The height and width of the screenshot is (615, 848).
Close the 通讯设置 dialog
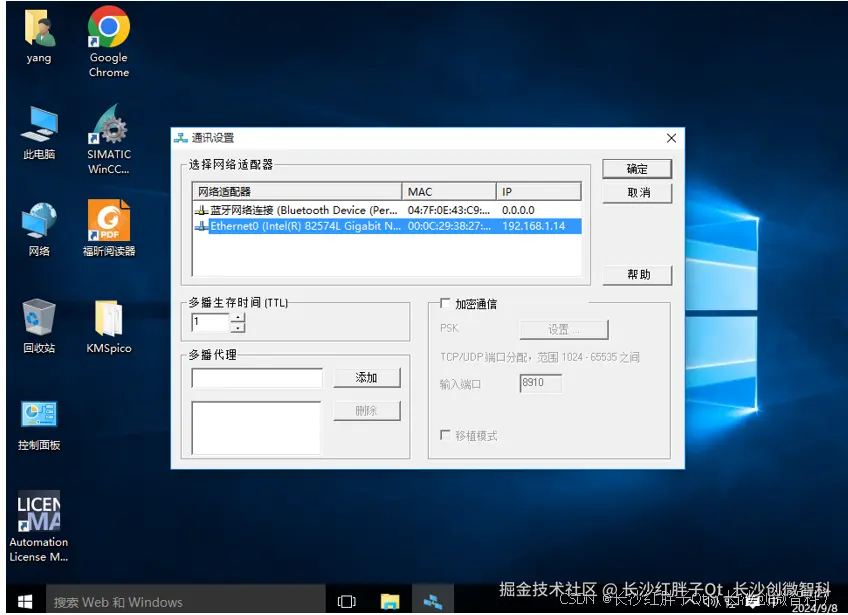click(x=672, y=138)
